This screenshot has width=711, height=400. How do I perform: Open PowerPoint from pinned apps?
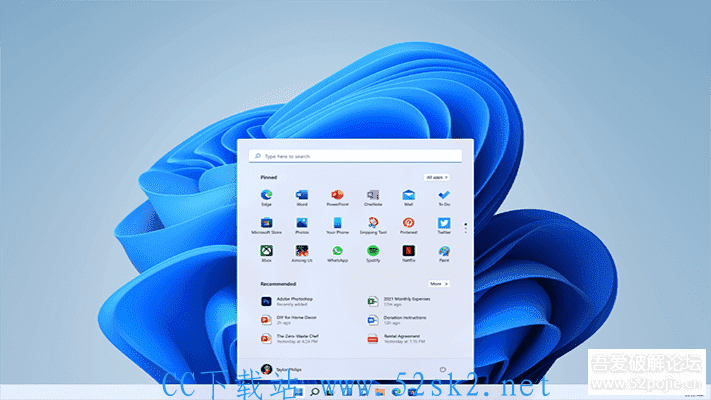(337, 198)
